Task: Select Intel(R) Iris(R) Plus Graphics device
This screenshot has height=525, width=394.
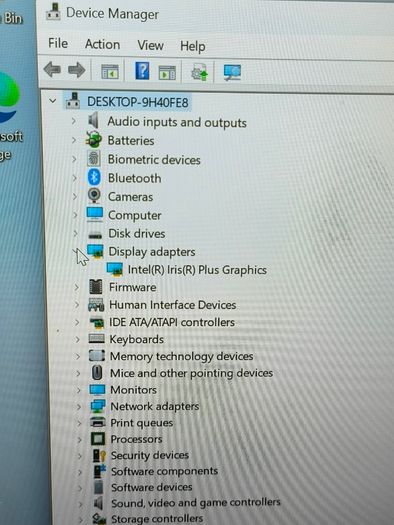Action: pos(197,270)
